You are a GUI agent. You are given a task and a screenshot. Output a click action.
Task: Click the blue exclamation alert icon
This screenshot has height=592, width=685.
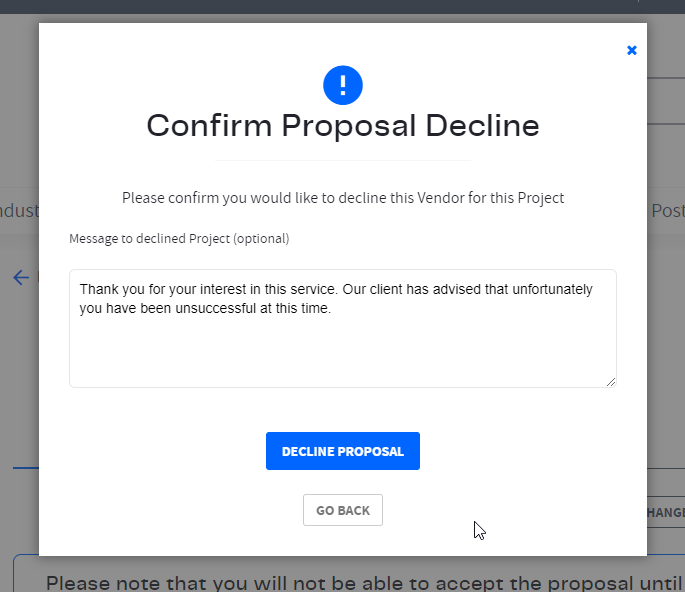click(x=343, y=85)
